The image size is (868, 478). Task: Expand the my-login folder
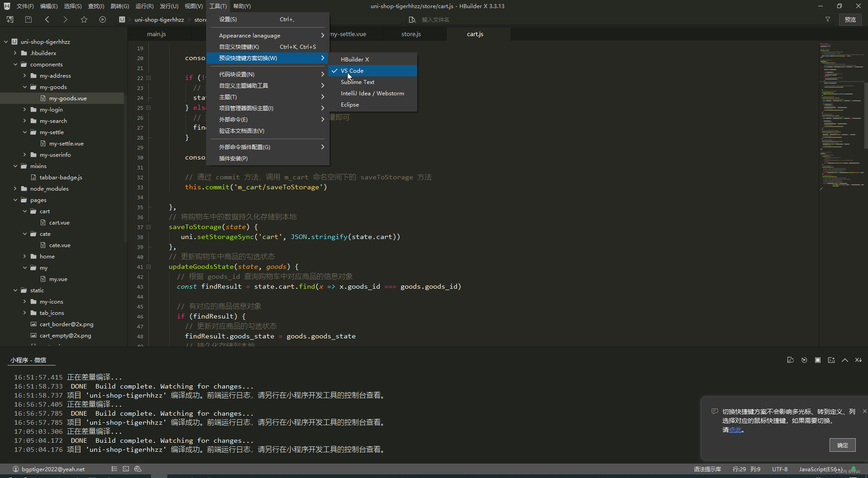point(25,109)
